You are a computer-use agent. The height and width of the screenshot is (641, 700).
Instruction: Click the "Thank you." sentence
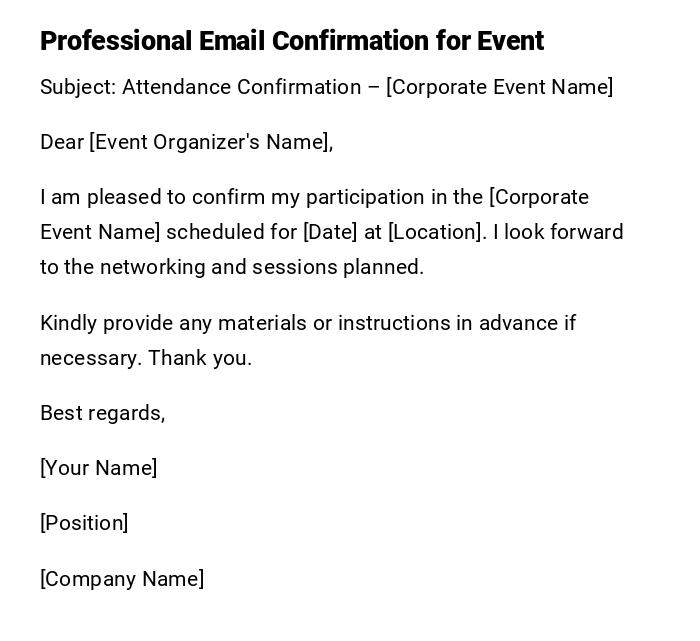coord(200,358)
